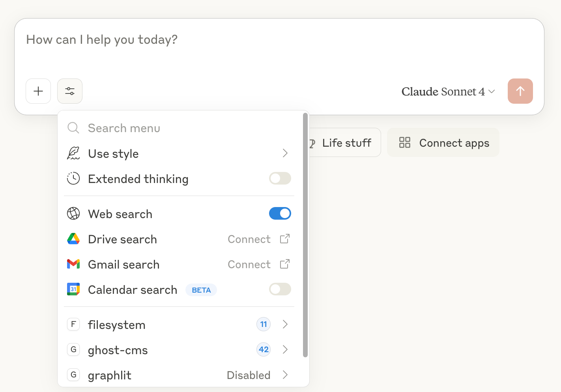Click external link icon next to Drive Connect

[x=285, y=239]
